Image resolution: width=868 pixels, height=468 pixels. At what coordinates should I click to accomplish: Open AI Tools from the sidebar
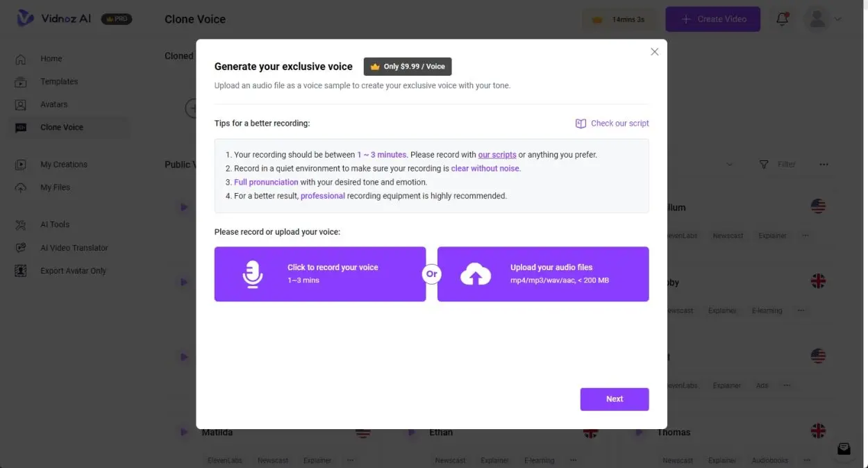(x=22, y=224)
